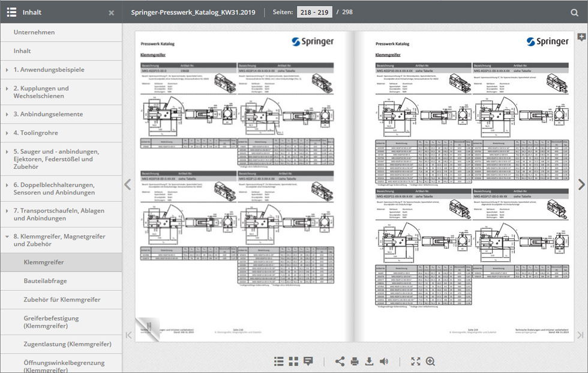588x373 pixels.
Task: Download the catalog
Action: tap(369, 362)
